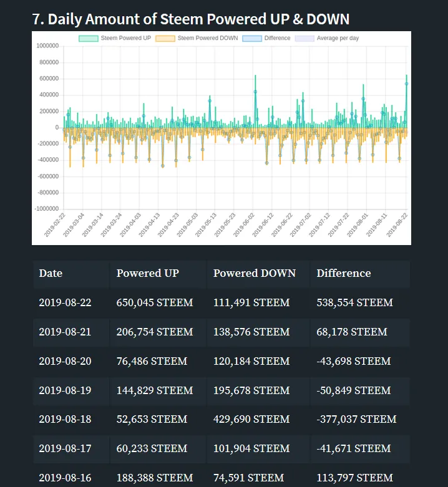Click the 2019-05-13 x-axis label
Screen dimensions: 448x487
[x=206, y=225]
